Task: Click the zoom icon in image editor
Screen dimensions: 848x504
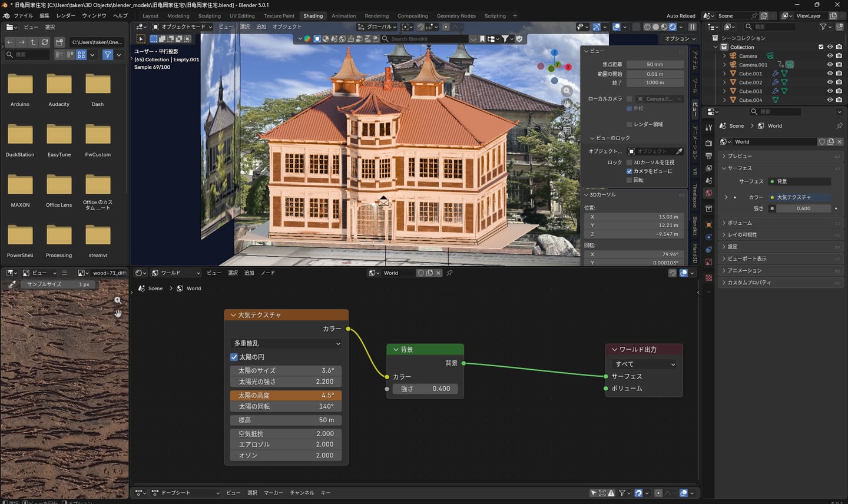Action: [x=118, y=301]
